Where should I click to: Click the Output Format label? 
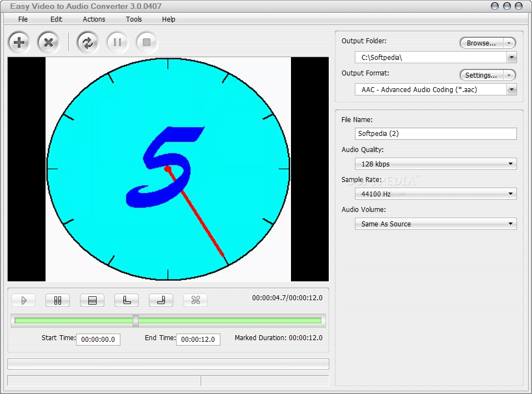tap(365, 73)
